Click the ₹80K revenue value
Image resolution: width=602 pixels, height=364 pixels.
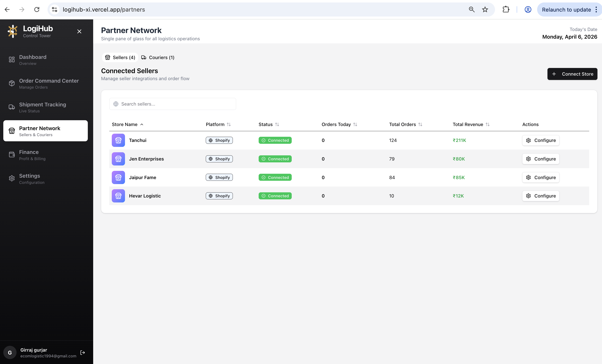pos(459,159)
